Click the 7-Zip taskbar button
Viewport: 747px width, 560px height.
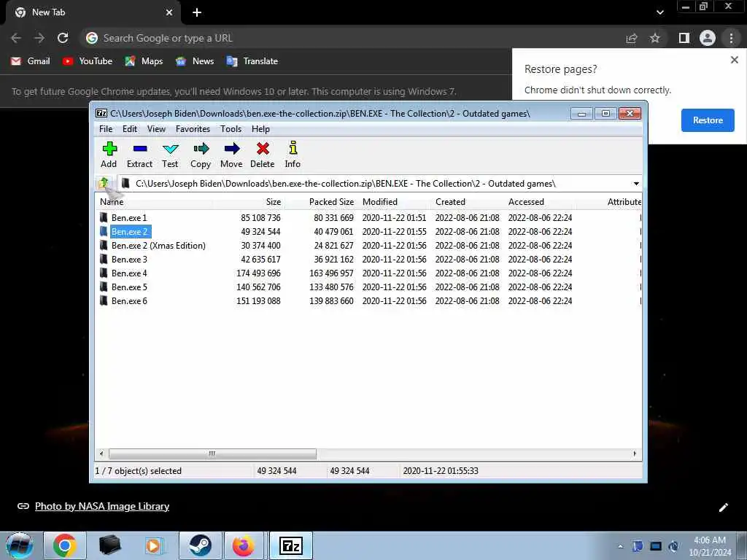click(291, 545)
